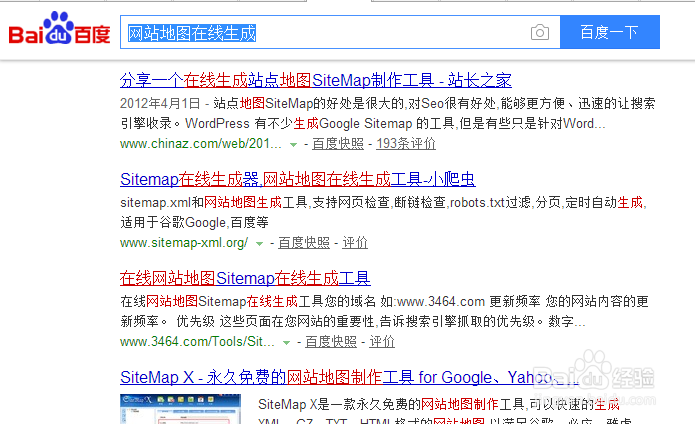Screen dimensions: 695x424
Task: Click the SiteMap X screenshot thumbnail
Action: (180, 409)
